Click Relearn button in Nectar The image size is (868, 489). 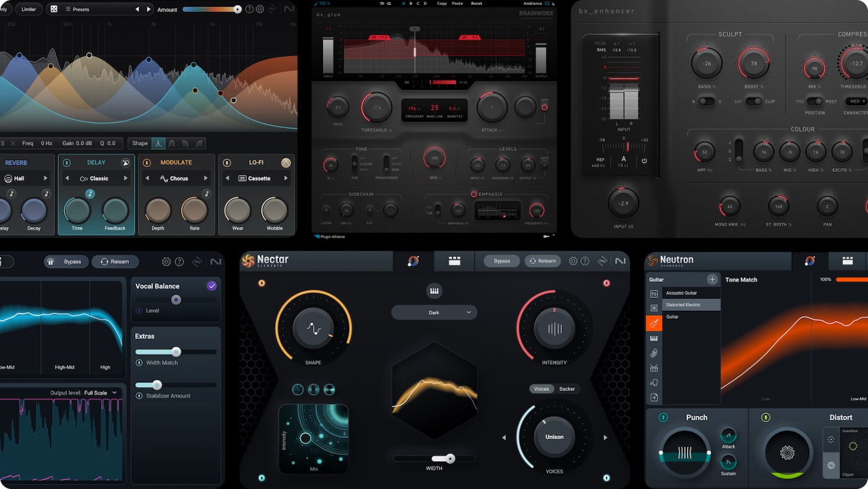542,261
